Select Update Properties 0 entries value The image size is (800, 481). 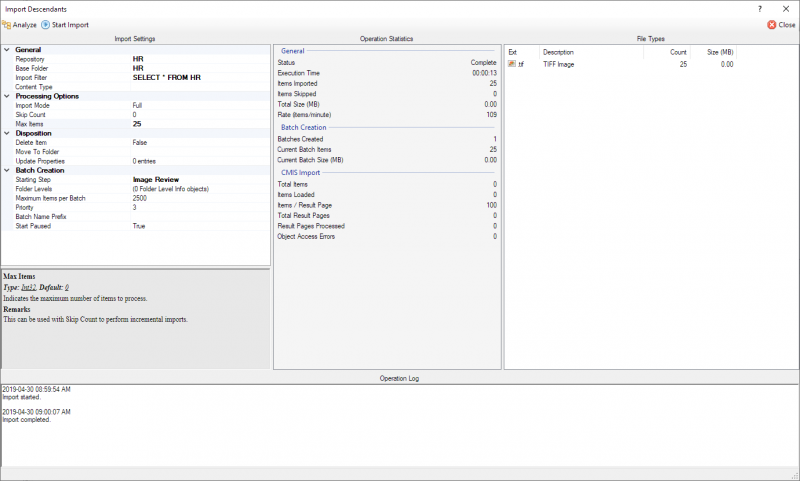(144, 161)
